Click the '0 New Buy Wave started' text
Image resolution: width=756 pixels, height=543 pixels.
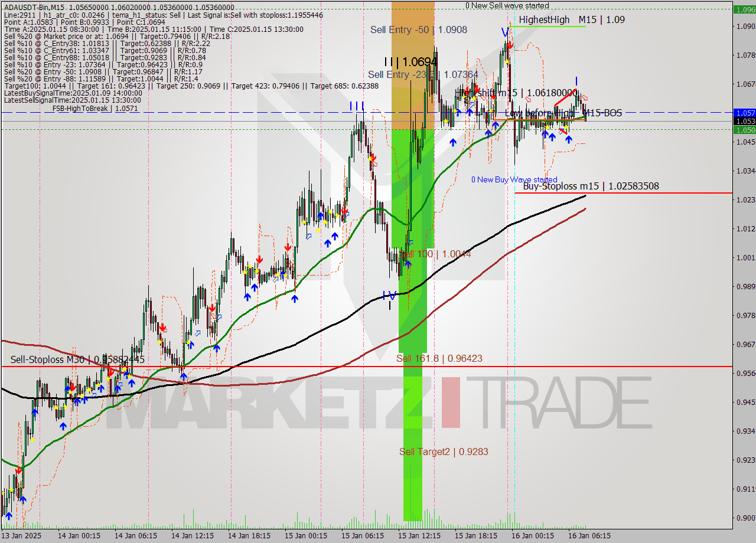click(x=514, y=179)
